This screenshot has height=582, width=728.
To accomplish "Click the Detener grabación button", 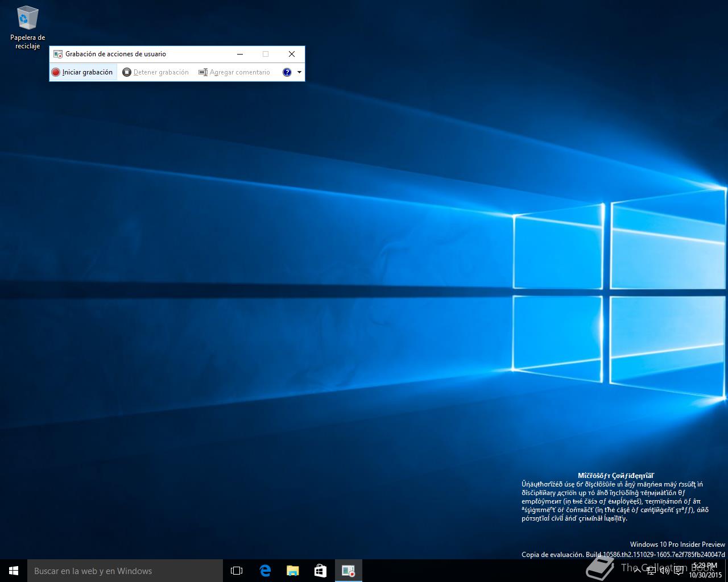I will (155, 72).
